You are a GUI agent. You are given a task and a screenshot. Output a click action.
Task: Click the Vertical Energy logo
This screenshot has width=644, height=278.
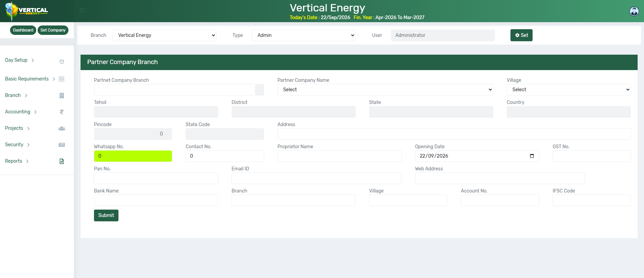(27, 11)
